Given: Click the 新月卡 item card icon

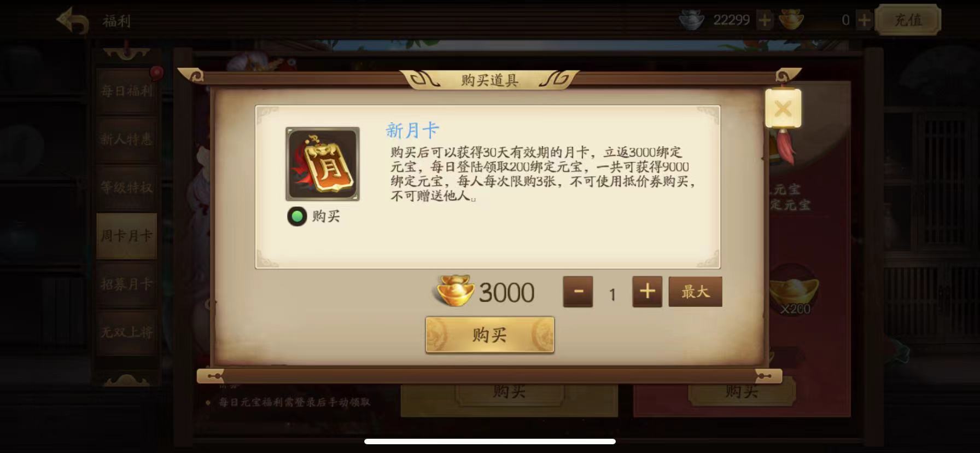Looking at the screenshot, I should coord(323,164).
